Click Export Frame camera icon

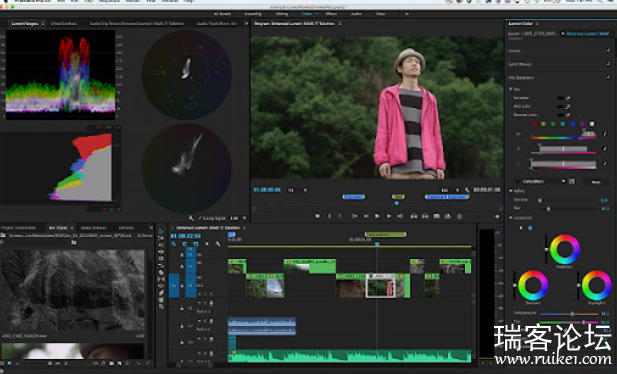click(436, 216)
